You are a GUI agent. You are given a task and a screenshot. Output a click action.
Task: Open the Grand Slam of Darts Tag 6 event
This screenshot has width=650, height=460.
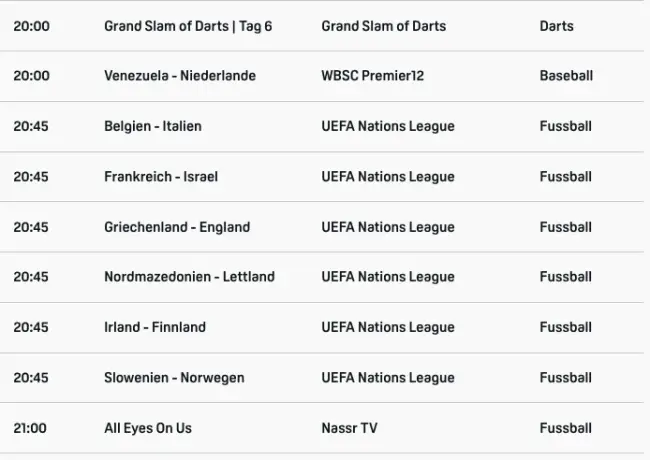tap(188, 26)
